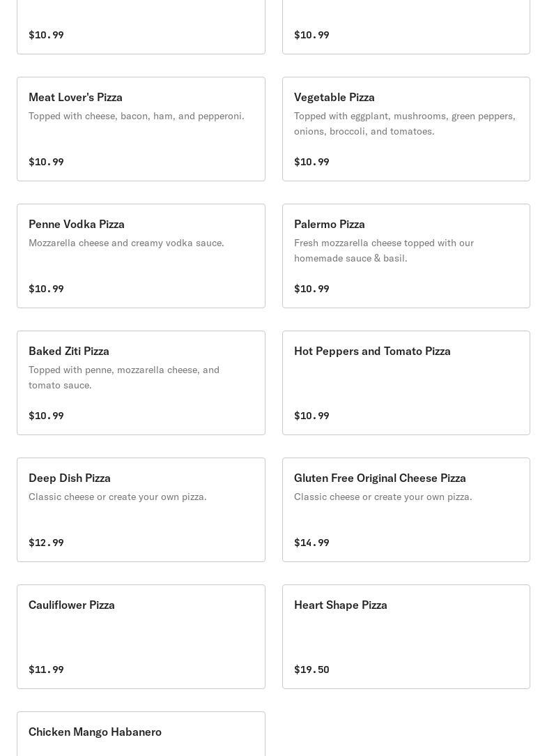Click the $12.99 Deep Dish price
This screenshot has height=756, width=547.
click(x=46, y=543)
